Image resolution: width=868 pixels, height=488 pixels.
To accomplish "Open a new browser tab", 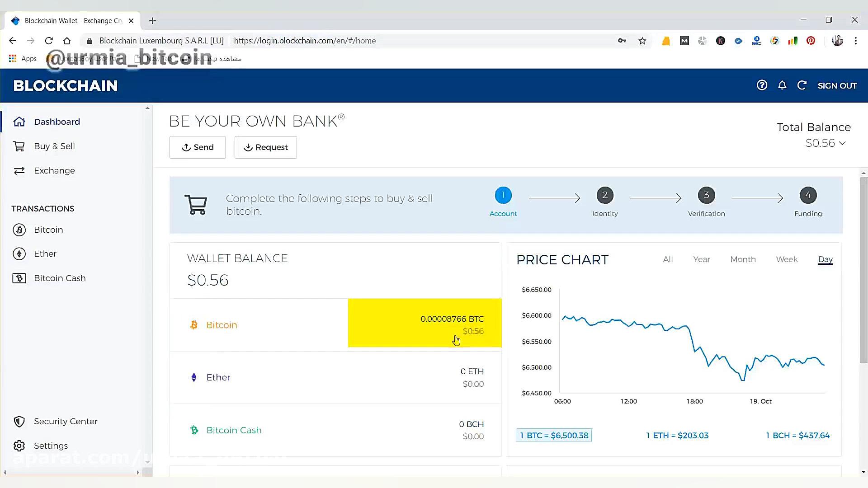I will (x=152, y=21).
